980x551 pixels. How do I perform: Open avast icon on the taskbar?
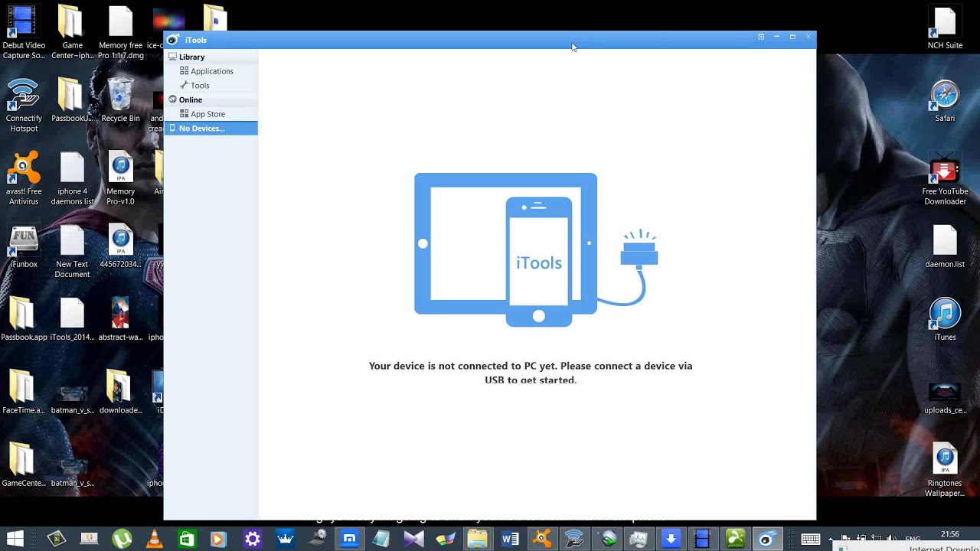(542, 539)
